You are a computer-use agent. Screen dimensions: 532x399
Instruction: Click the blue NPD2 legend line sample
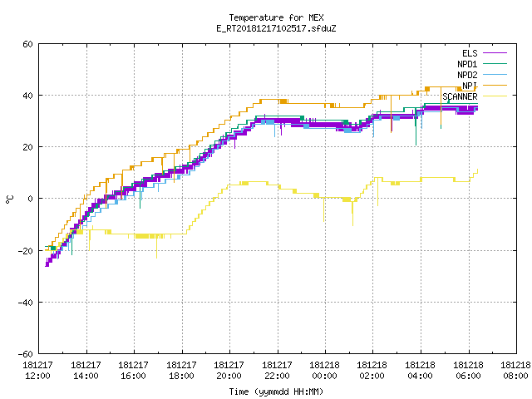point(495,74)
